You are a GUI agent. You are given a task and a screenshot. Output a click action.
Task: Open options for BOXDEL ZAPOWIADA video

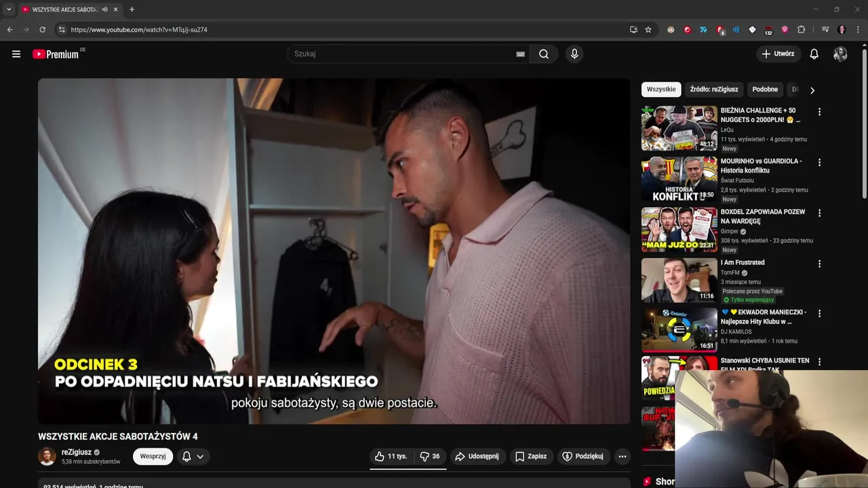click(x=819, y=213)
